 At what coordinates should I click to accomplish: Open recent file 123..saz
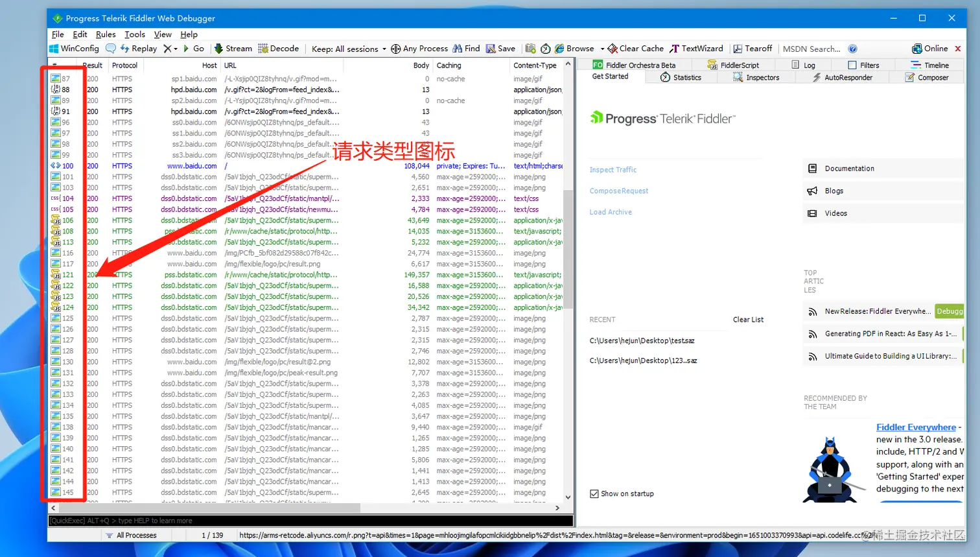coord(643,361)
